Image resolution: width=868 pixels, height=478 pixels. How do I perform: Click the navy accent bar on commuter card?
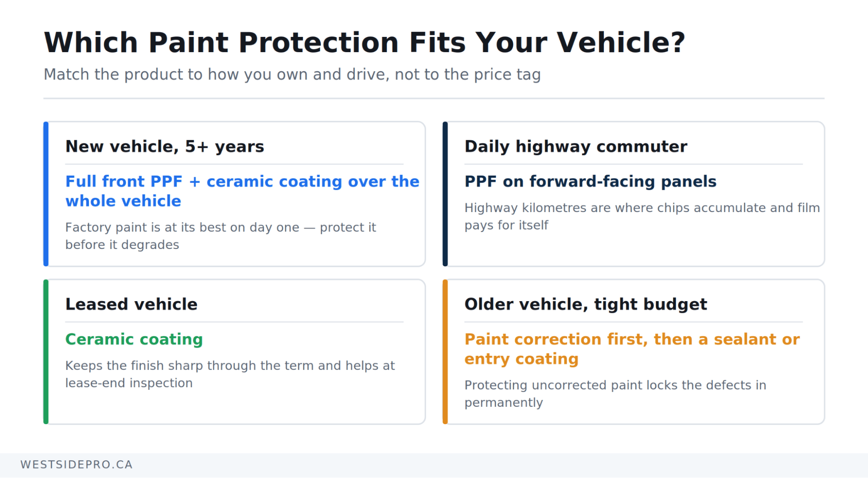click(x=445, y=194)
